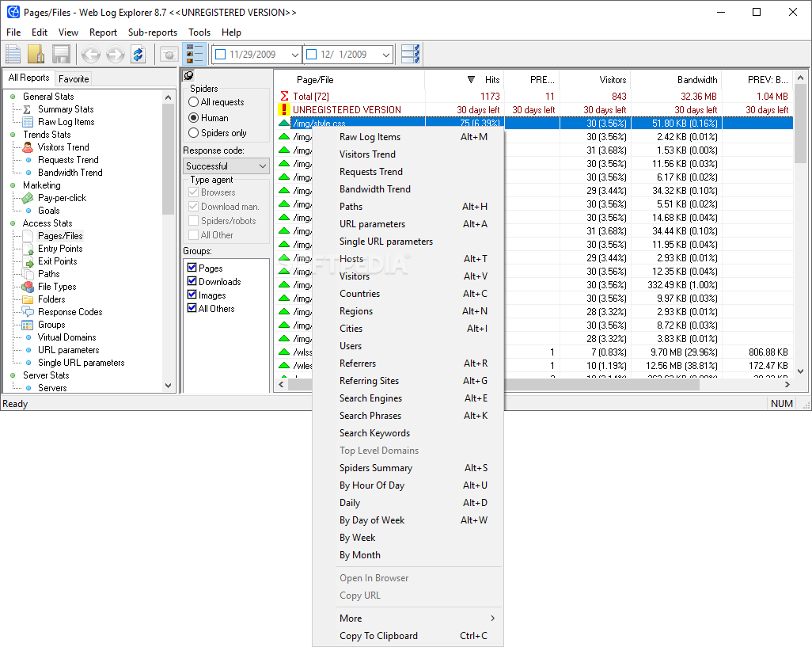The height and width of the screenshot is (647, 812).
Task: Click the report tree vertical scrollbar thumb
Action: tap(168, 158)
